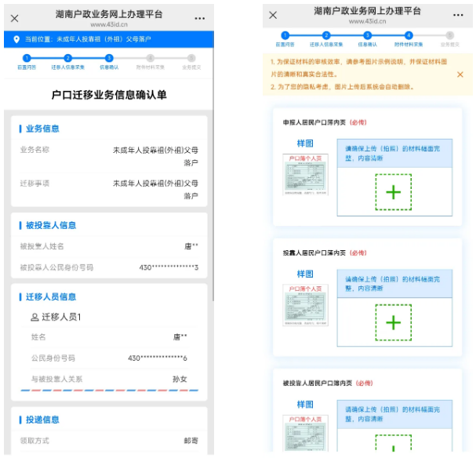Go back to step 3 信息确认 on the upload page
Image resolution: width=476 pixels, height=458 pixels.
(x=367, y=35)
